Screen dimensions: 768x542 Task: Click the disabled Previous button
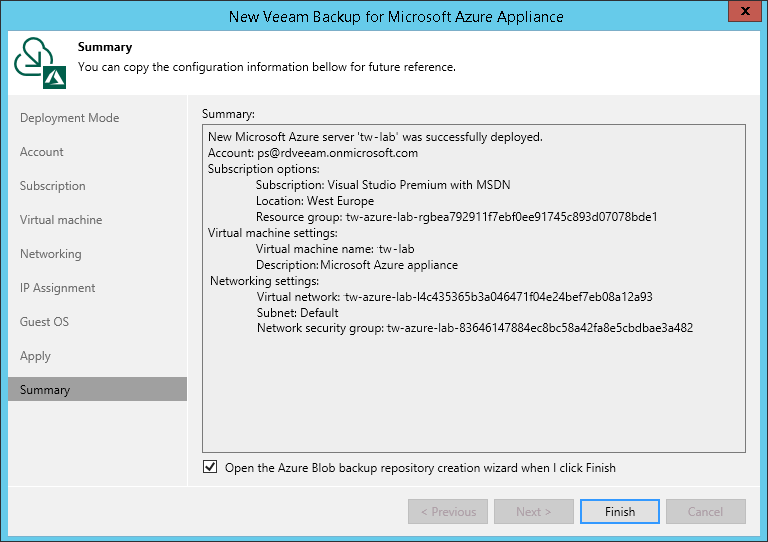448,512
